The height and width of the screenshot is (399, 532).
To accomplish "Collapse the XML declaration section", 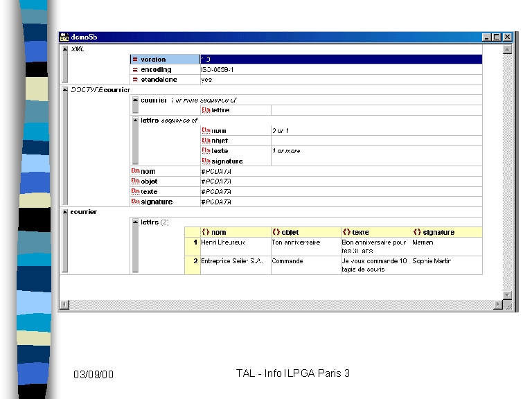I will (65, 49).
